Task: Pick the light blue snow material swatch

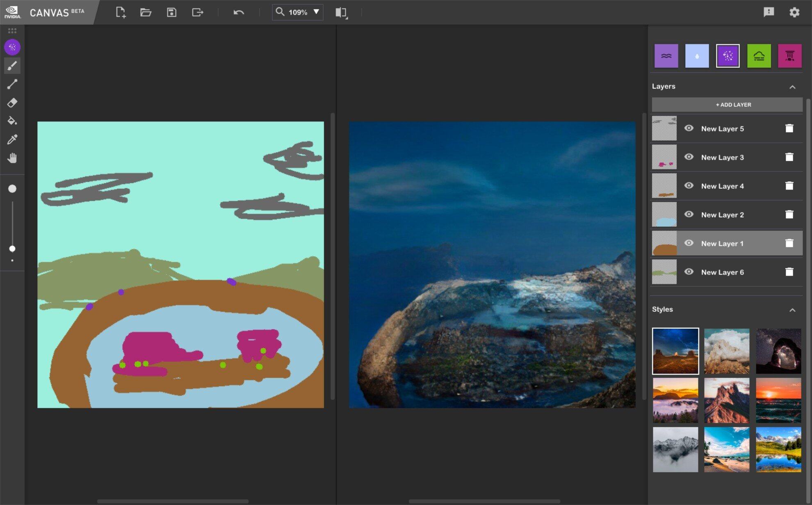Action: (697, 56)
